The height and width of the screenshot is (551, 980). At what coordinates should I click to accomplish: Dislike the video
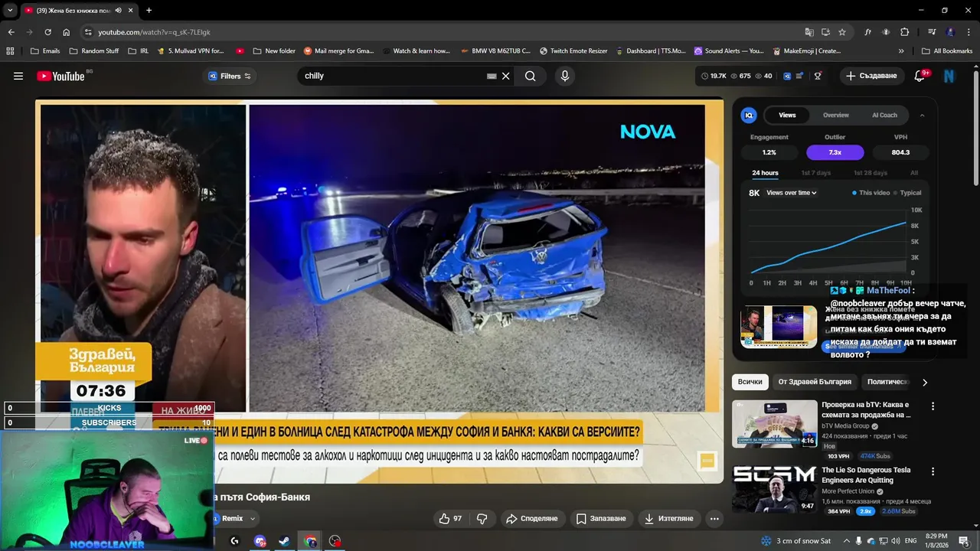click(x=482, y=518)
